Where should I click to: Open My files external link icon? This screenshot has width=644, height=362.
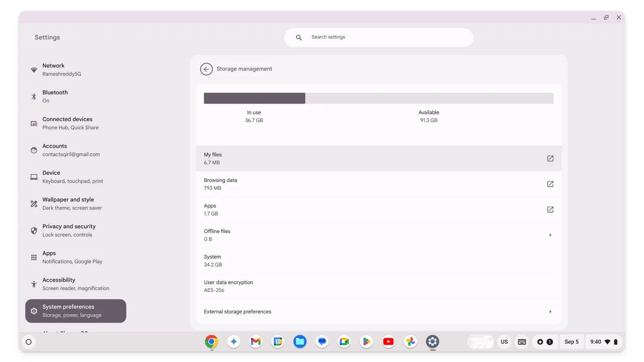pyautogui.click(x=550, y=158)
